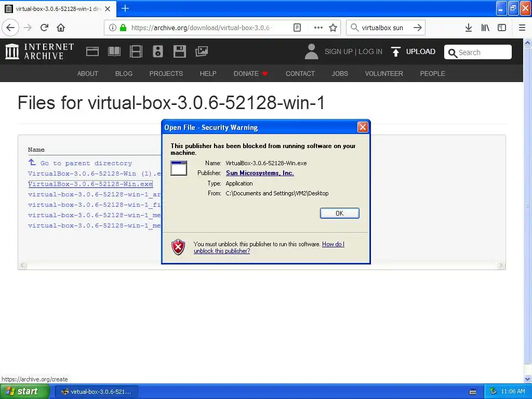Click the Internet Archive logo
Viewport: 532px width, 399px height.
tap(39, 51)
